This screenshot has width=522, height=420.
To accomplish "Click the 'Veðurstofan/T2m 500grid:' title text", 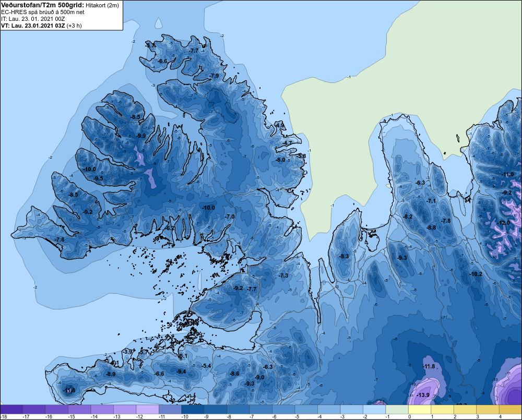I will [x=43, y=5].
